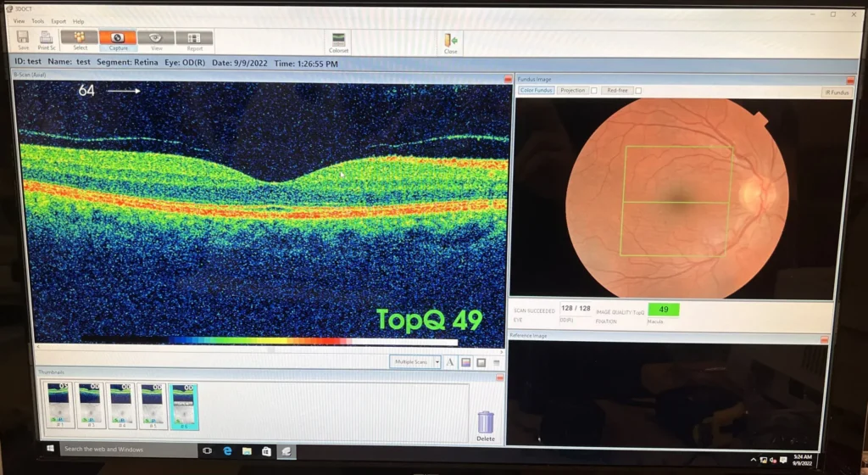Click the grayscale image icon below B-scan
The image size is (868, 475).
481,362
